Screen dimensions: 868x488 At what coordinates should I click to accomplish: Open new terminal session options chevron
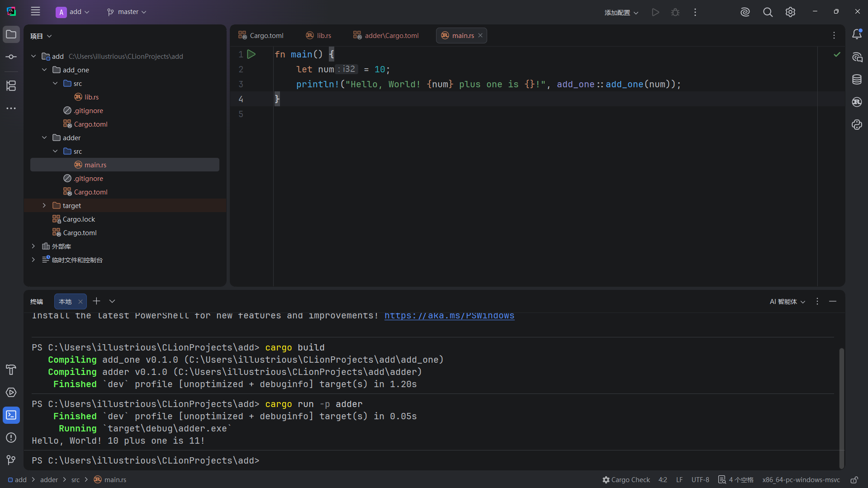pos(112,301)
